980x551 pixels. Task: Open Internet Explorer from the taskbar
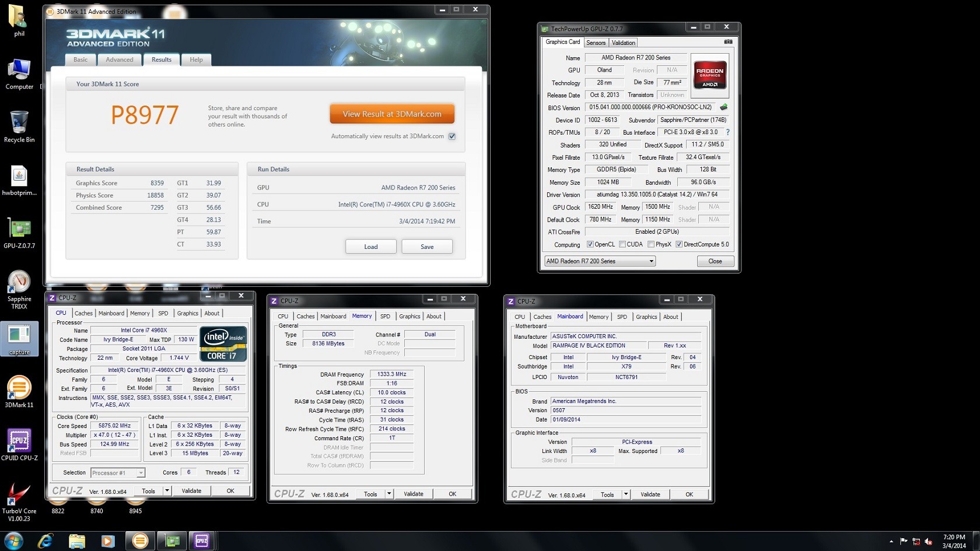point(45,541)
